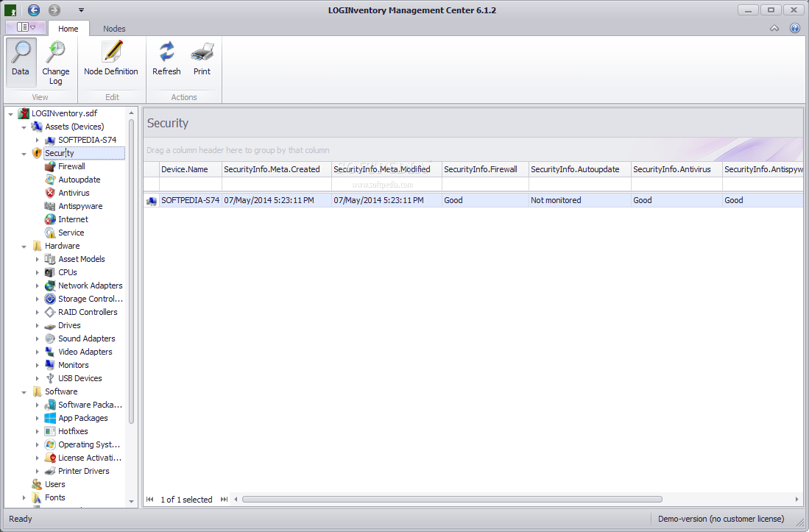809x532 pixels.
Task: Click the tree scroll down arrow
Action: click(131, 501)
